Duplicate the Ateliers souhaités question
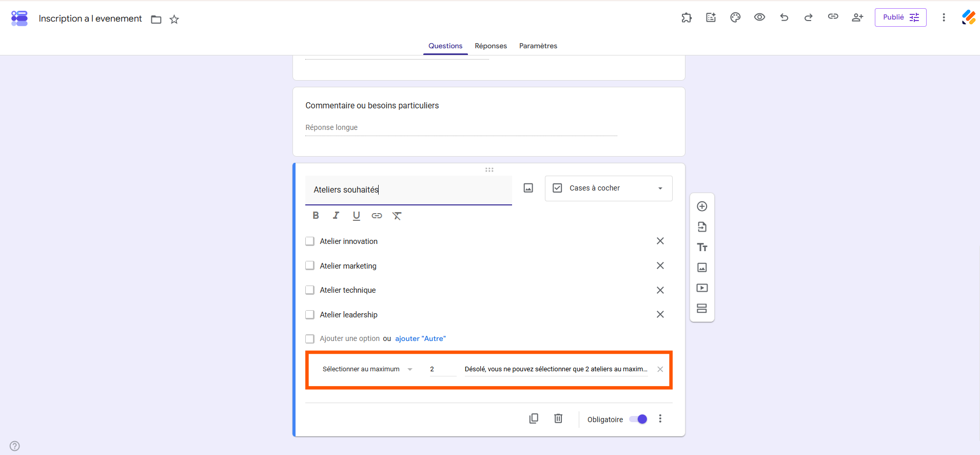The height and width of the screenshot is (455, 980). 534,419
